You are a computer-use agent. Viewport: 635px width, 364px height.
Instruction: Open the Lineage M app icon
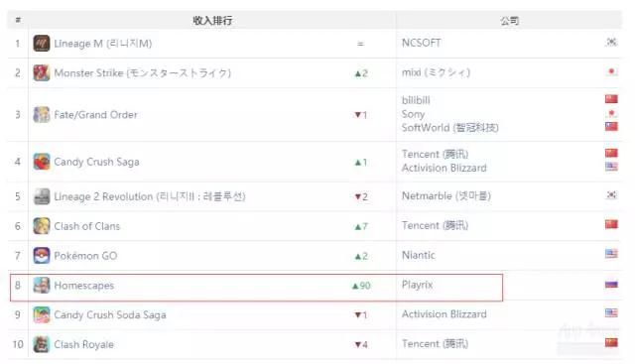tap(42, 44)
